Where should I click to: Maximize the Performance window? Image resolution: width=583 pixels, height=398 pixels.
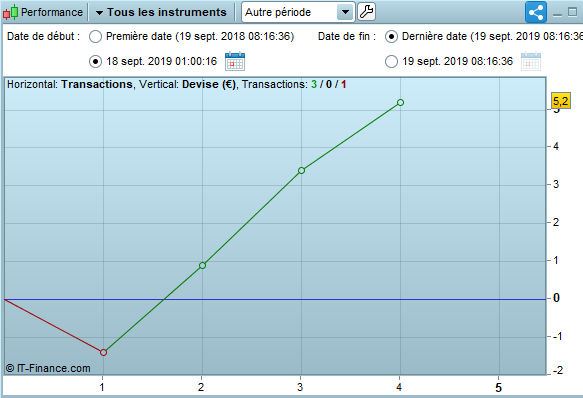tap(573, 12)
